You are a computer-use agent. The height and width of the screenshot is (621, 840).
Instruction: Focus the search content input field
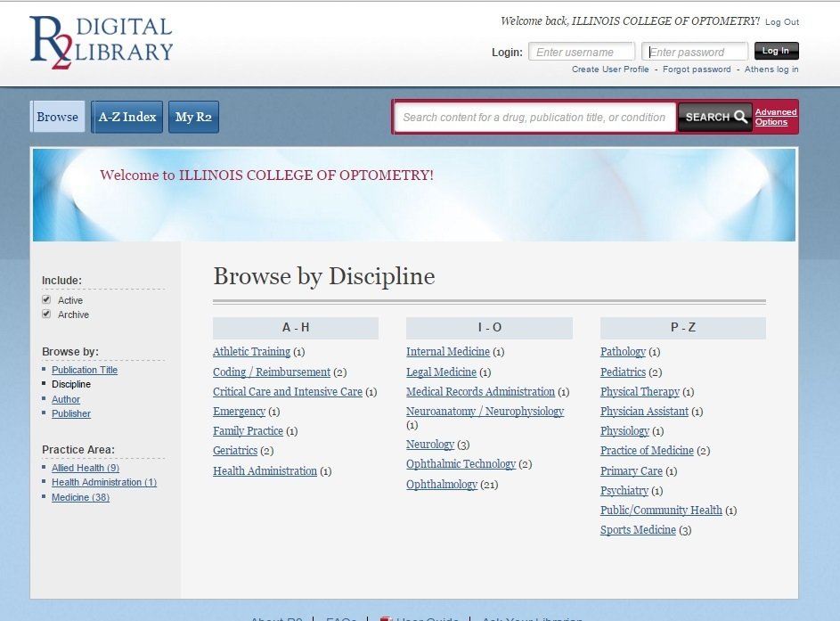coord(534,117)
